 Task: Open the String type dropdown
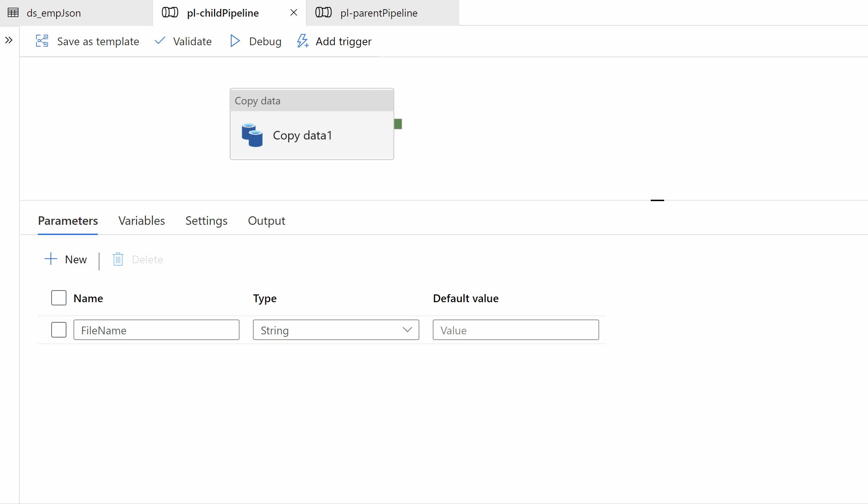coord(336,330)
